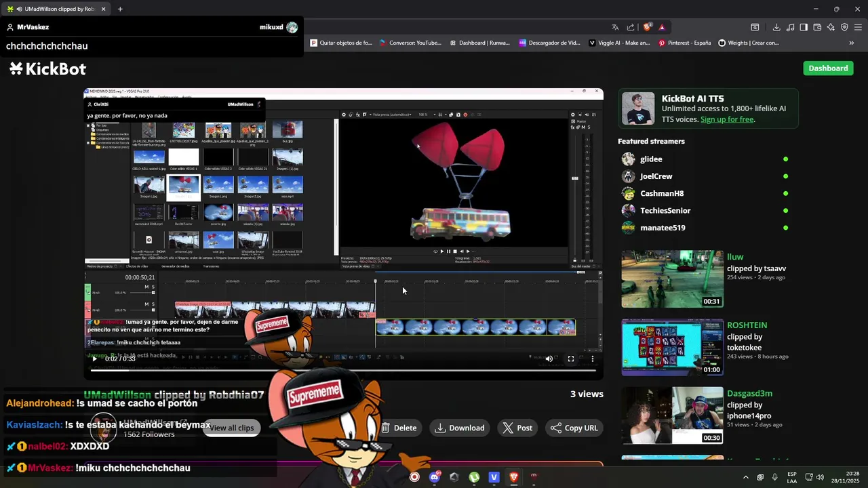This screenshot has height=488, width=868.
Task: Open the Weights | Crear con bookmark
Action: (x=748, y=43)
